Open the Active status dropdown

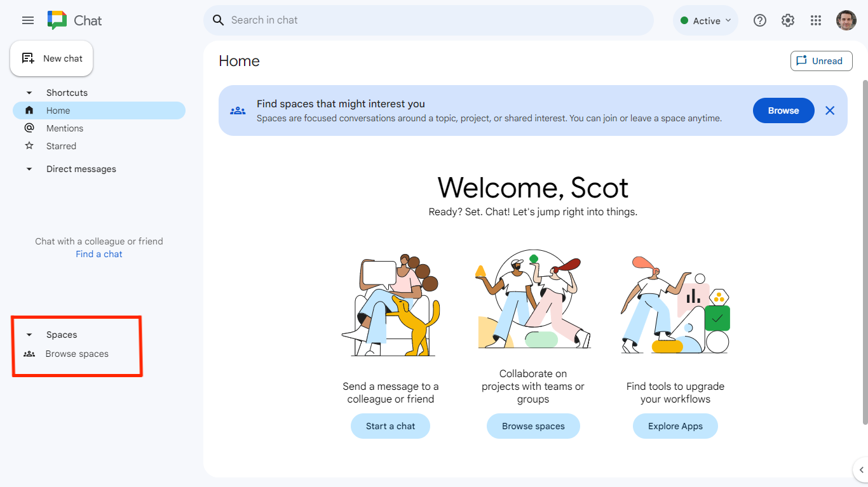705,20
